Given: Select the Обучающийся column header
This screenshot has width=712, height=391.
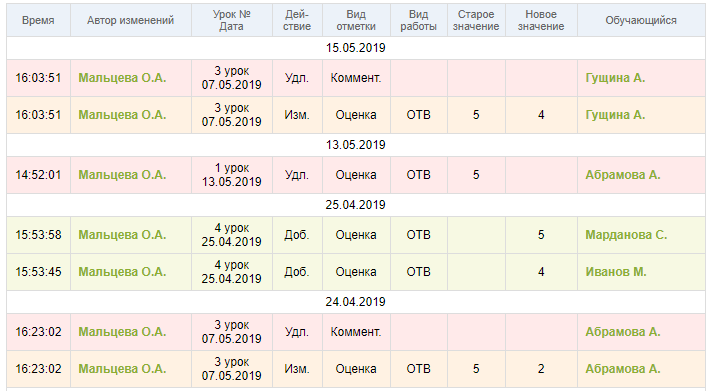Looking at the screenshot, I should 641,20.
